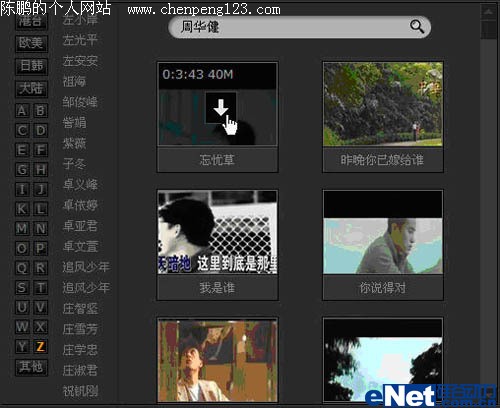Click the 忘忧草 song title label
This screenshot has height=408, width=500.
coord(217,160)
